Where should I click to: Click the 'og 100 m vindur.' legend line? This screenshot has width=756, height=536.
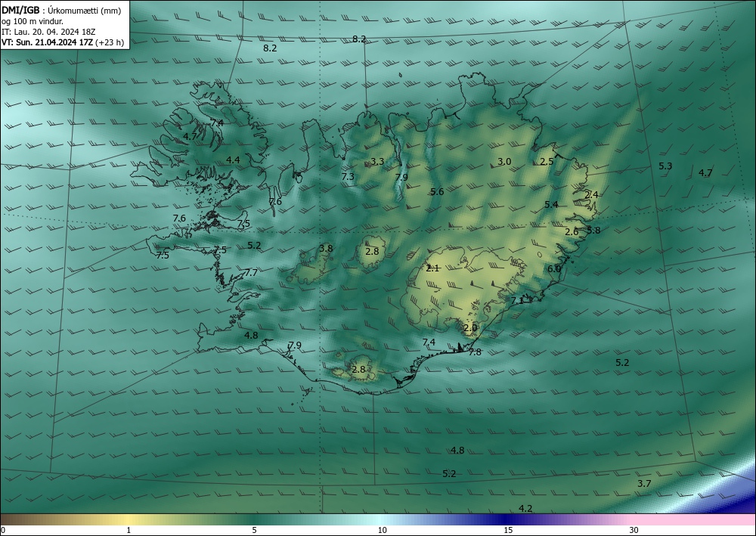pyautogui.click(x=33, y=21)
